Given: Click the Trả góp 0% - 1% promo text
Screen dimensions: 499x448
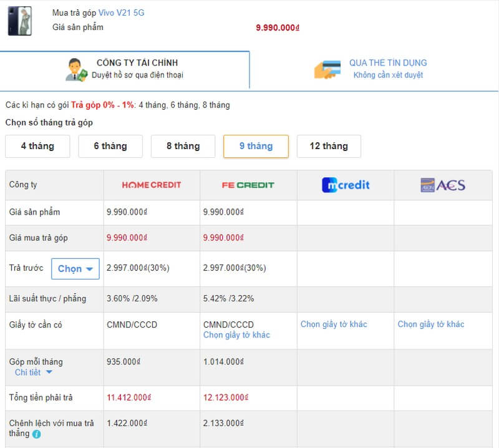Looking at the screenshot, I should (102, 105).
